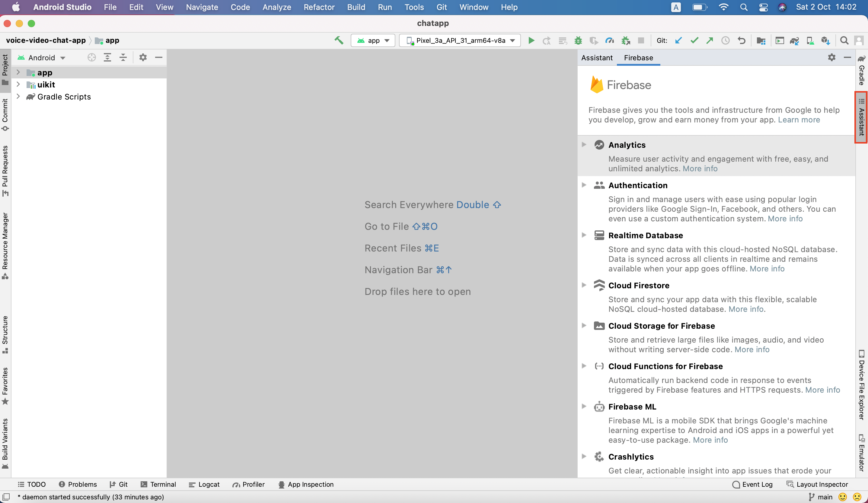Expand the Cloud Storage for Firebase section
The image size is (868, 503).
click(584, 325)
